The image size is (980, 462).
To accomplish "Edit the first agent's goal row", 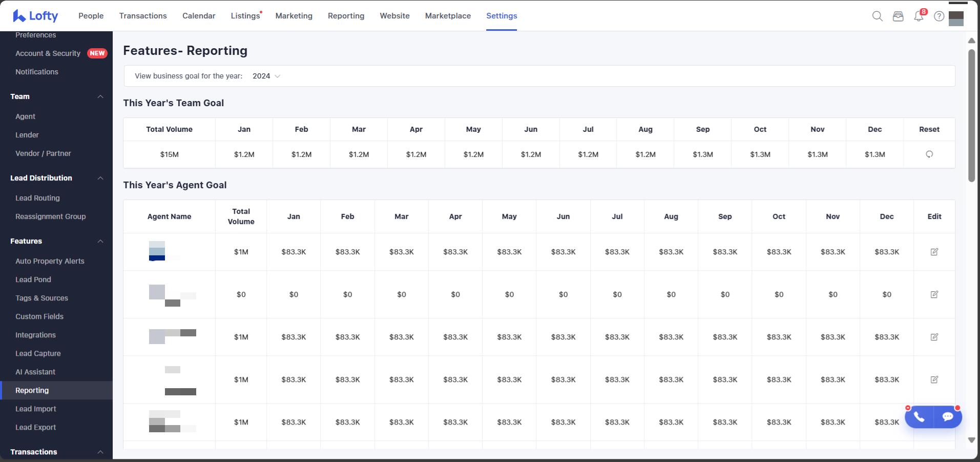I will pos(934,252).
